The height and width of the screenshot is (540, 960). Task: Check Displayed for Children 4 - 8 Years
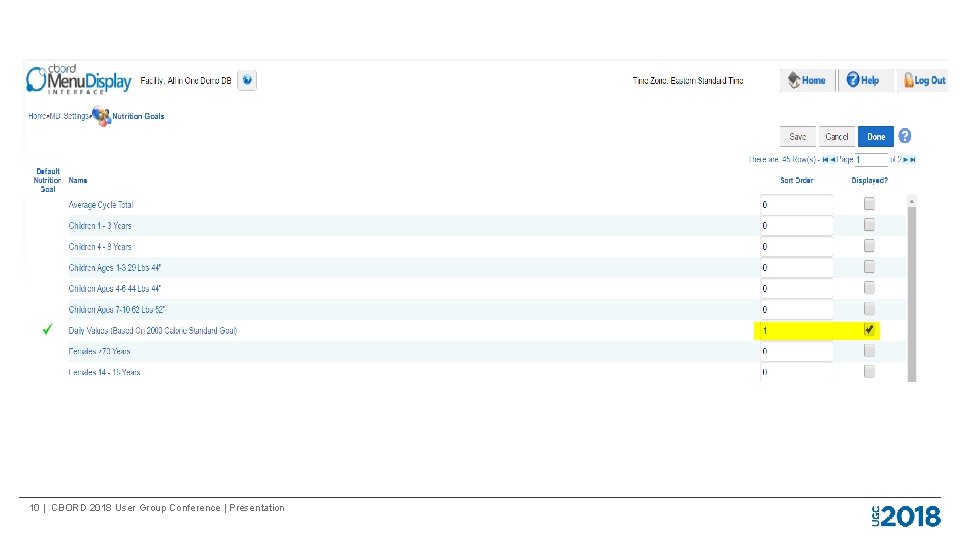click(x=869, y=246)
